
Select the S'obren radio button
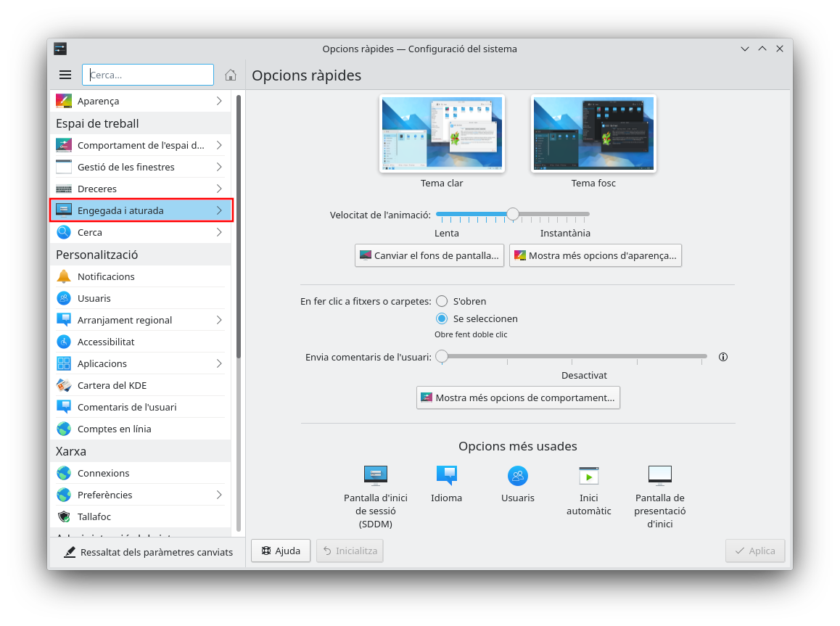[442, 301]
